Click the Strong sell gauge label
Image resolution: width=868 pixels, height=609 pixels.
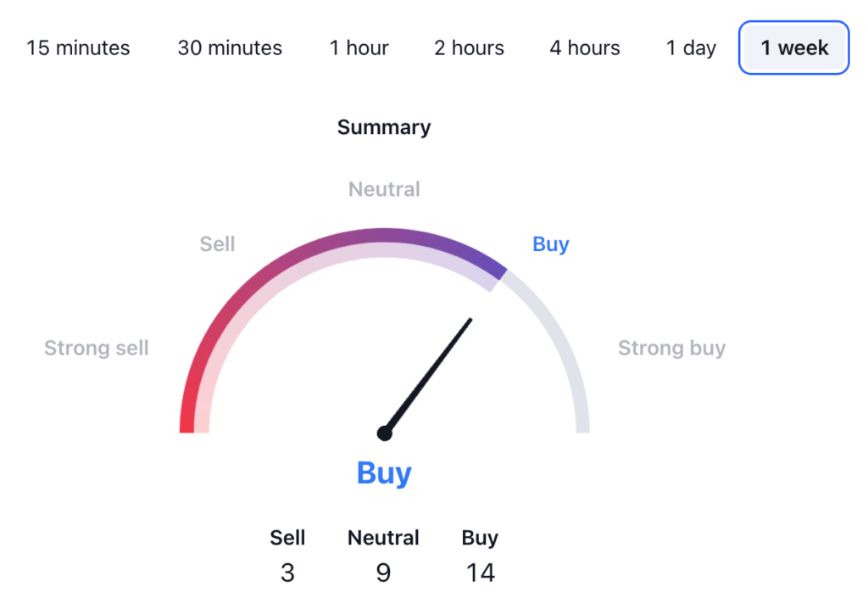point(97,348)
